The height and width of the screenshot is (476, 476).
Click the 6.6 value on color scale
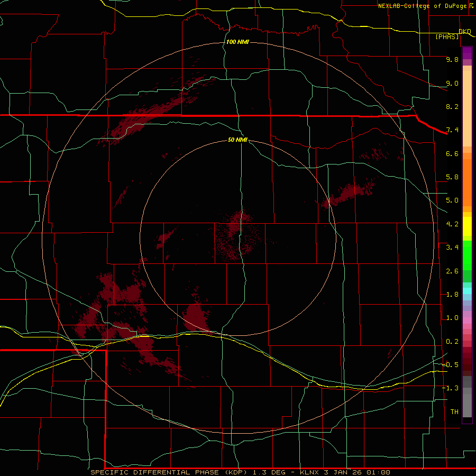tap(452, 153)
